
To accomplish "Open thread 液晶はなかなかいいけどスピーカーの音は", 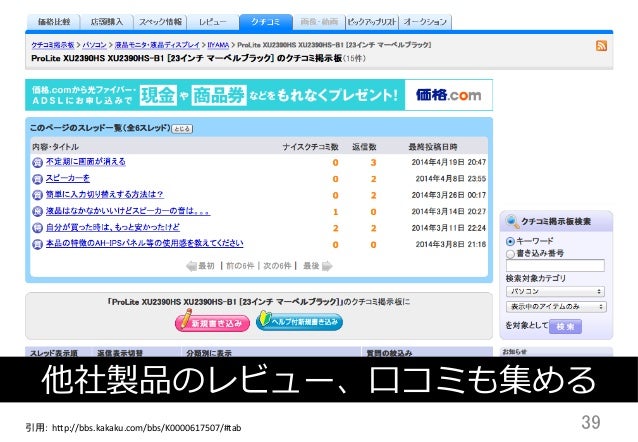I will click(128, 211).
